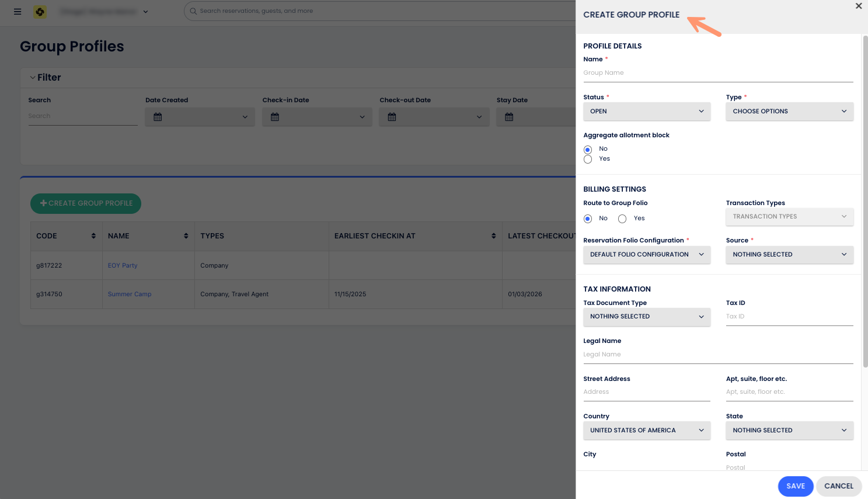868x499 pixels.
Task: Click the Check-in Date calendar icon
Action: (275, 117)
